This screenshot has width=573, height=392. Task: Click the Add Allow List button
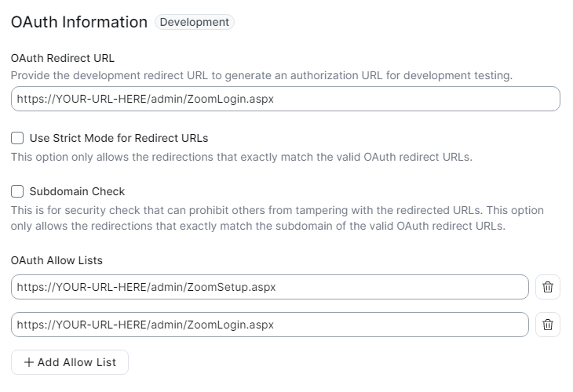pyautogui.click(x=70, y=362)
